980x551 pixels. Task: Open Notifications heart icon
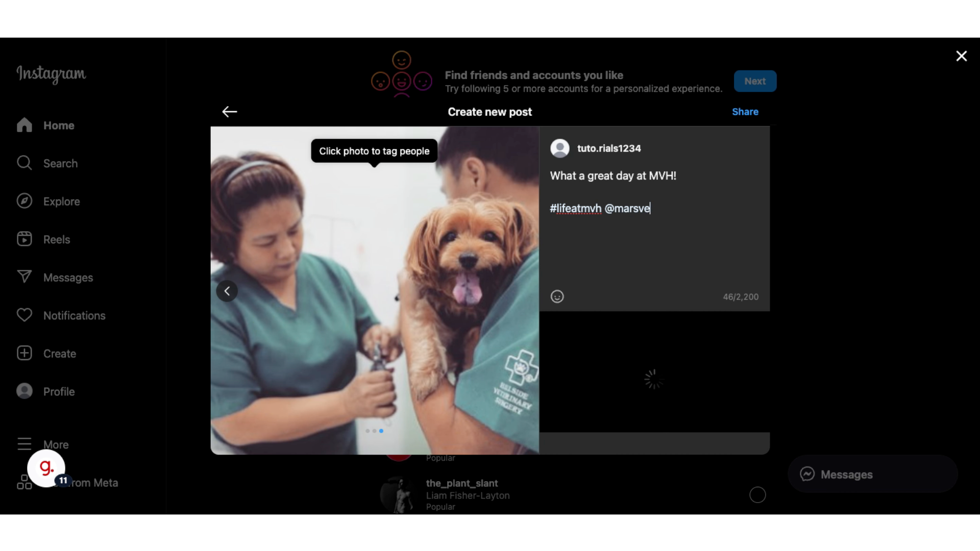click(x=24, y=315)
